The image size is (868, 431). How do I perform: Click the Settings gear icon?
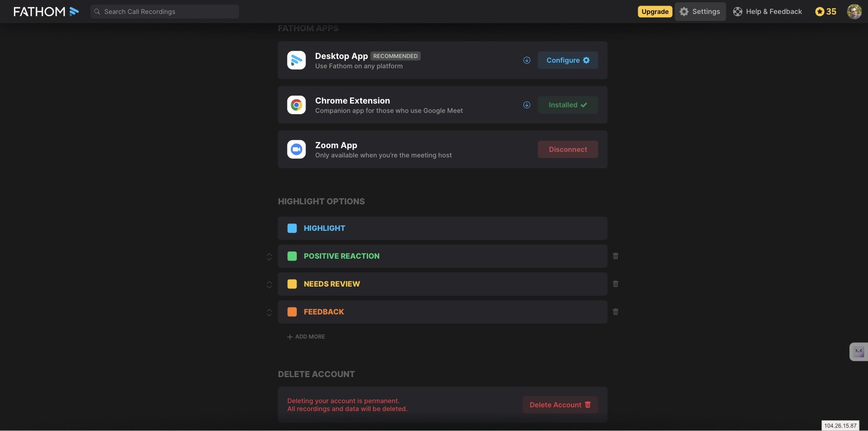point(684,12)
